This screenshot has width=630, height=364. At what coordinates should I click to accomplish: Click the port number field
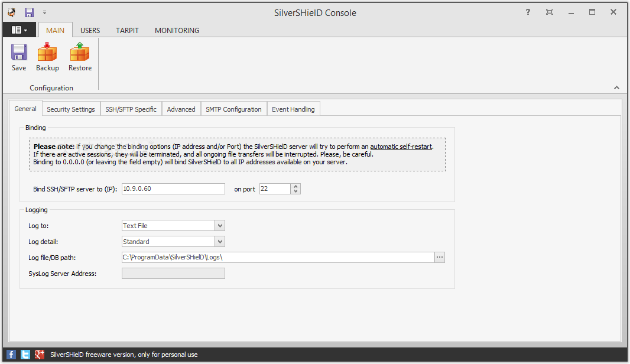coord(275,189)
